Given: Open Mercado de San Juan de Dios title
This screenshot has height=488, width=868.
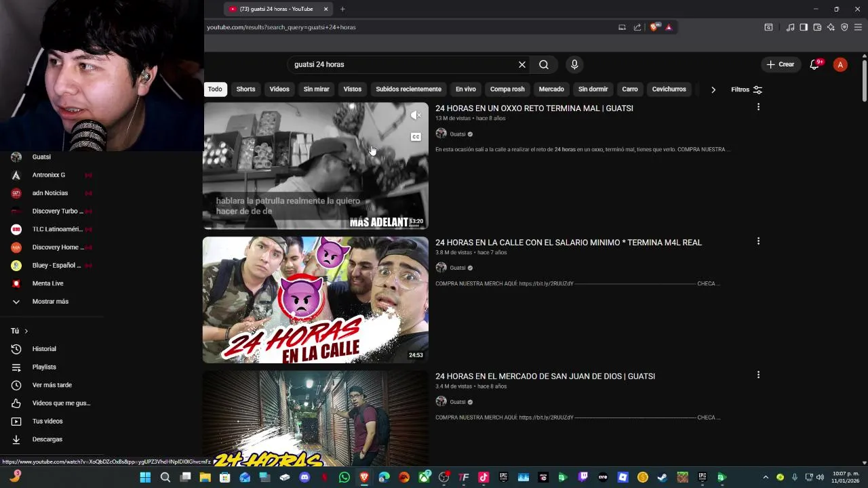Looking at the screenshot, I should (545, 376).
